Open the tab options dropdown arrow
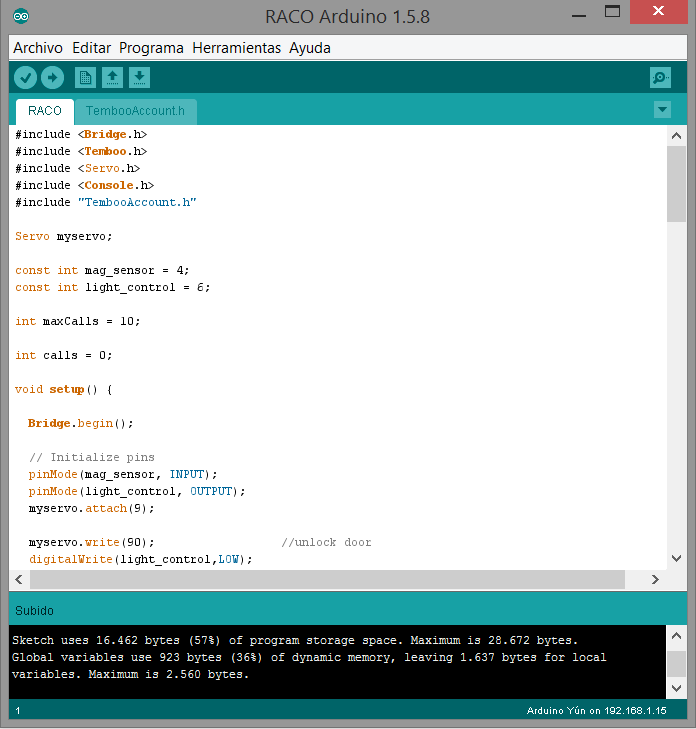 click(x=662, y=110)
